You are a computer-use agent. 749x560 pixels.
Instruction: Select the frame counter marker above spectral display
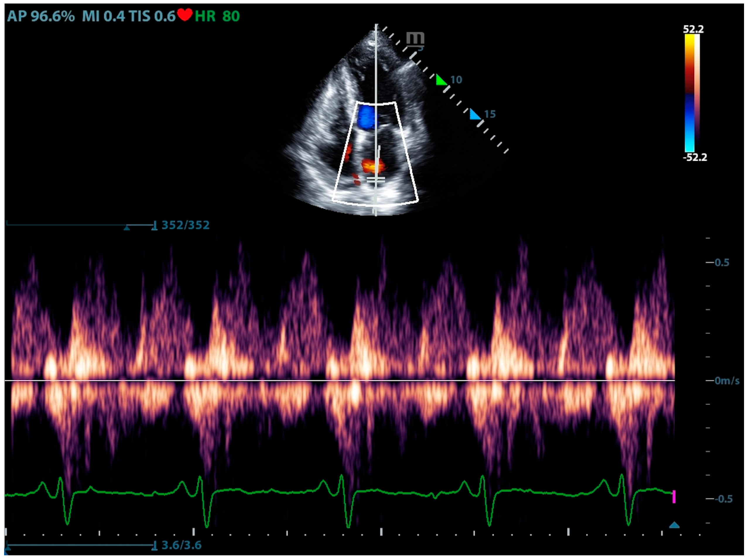coord(127,227)
